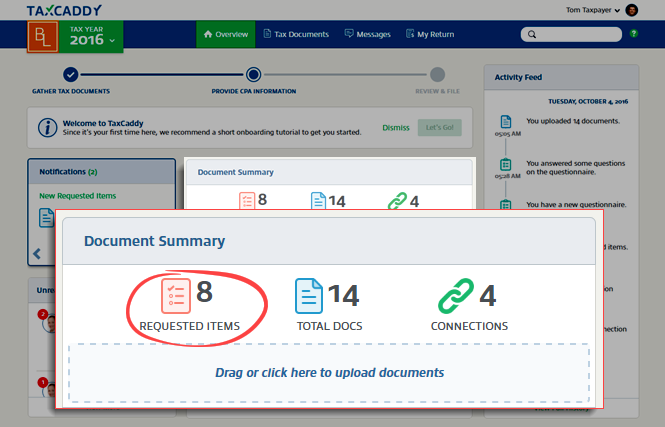Screen dimensions: 665x427
Task: Click the small requested items icon behind popup
Action: (247, 201)
